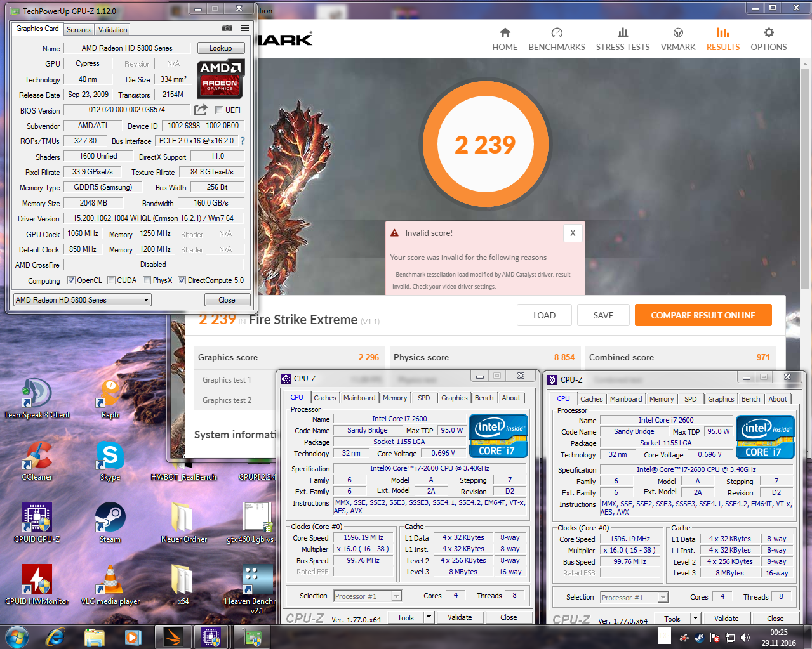Screen dimensions: 812x649
Task: Click Validate in right CPU-Z
Action: tap(726, 619)
